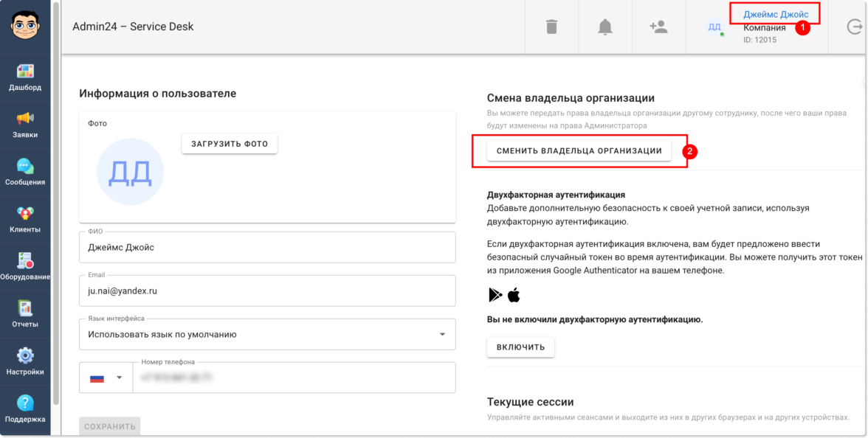Viewport: 868px width, 438px height.
Task: Click the Номер телефона input field
Action: point(294,378)
